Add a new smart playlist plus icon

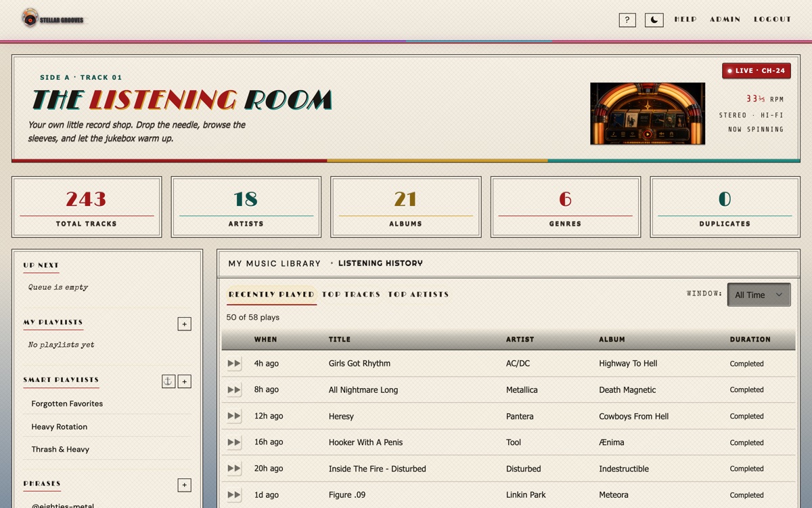(x=184, y=381)
